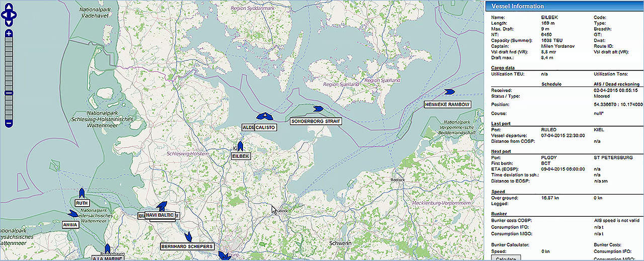The image size is (644, 261).
Task: Click the ALDE CALISTO ship marker
Action: [x=264, y=116]
